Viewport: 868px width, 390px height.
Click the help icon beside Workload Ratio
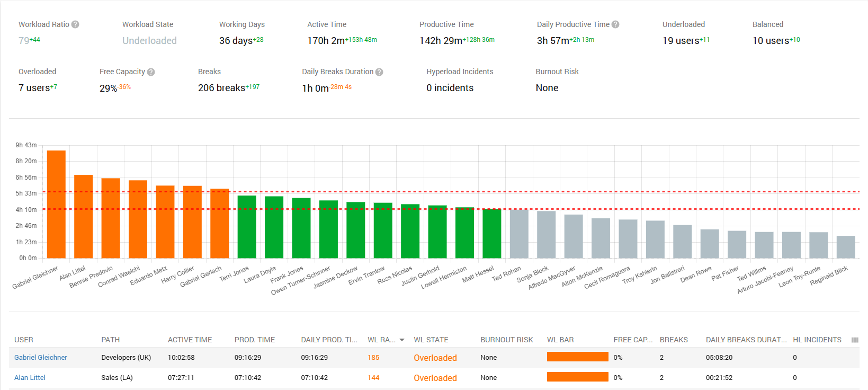click(75, 24)
